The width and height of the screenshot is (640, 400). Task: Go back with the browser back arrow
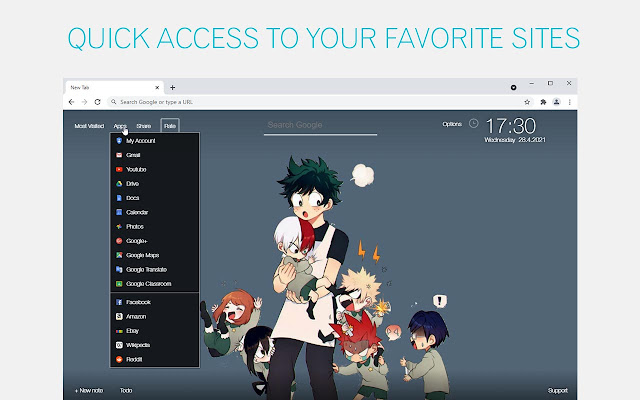[x=71, y=102]
